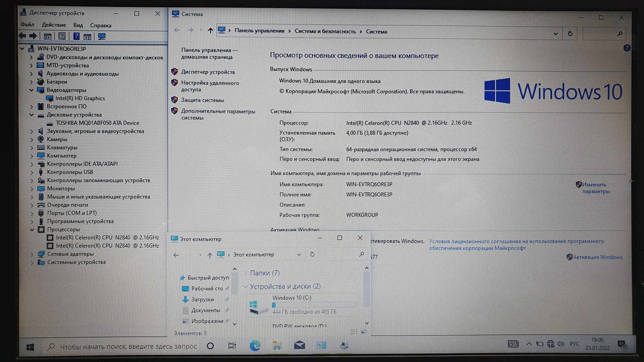Click the Task View taskbar icon
This screenshot has height=362, width=644.
coord(232,346)
